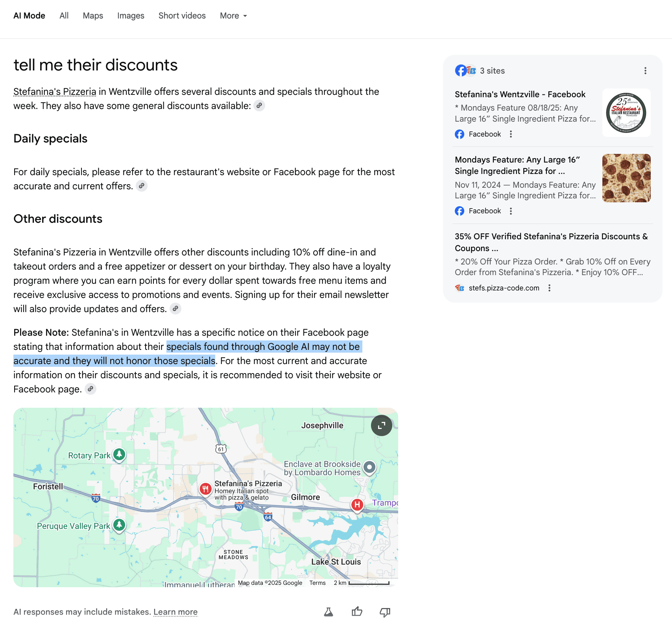View Stefanina's 25th anniversary logo thumbnail
Image resolution: width=672 pixels, height=636 pixels.
click(626, 113)
